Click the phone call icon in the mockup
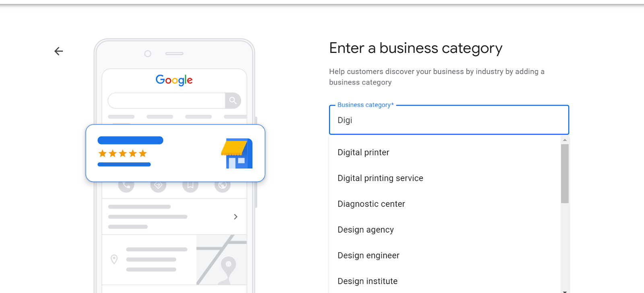The image size is (644, 293). point(126,185)
